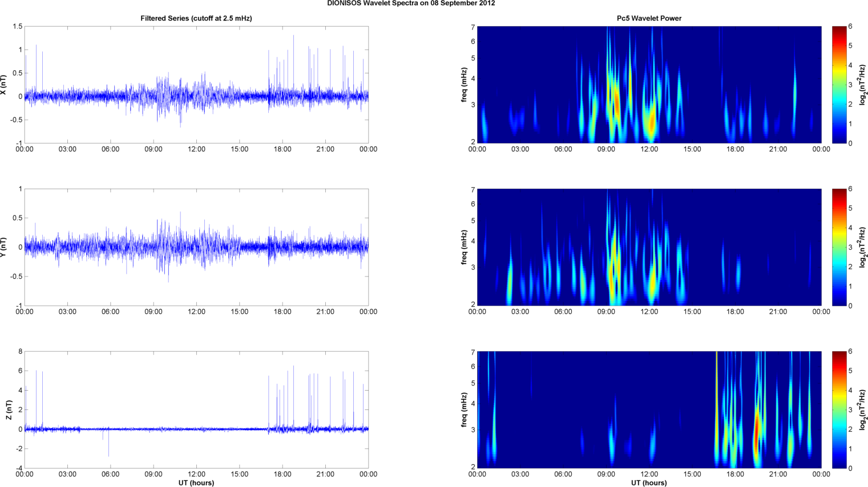
Task: Click the log2(nT²/Hz) label on the top colorbar
Action: [x=863, y=85]
